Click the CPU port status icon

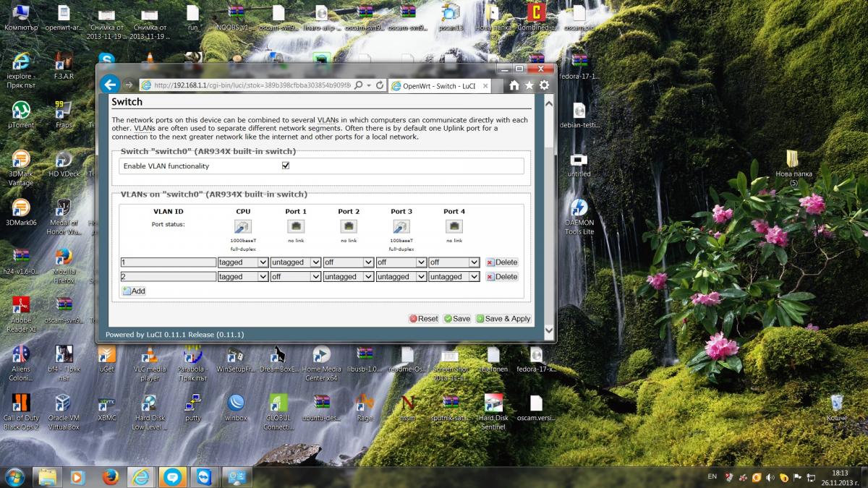click(243, 227)
